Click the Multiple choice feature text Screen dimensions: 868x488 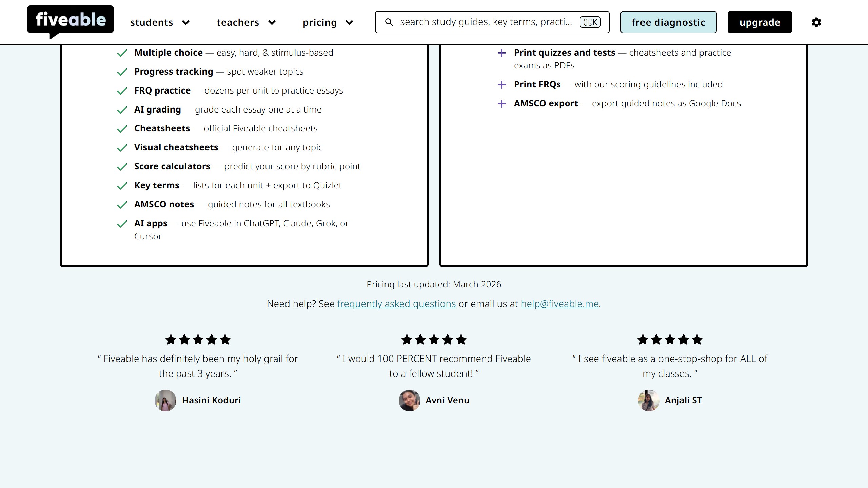coord(234,53)
